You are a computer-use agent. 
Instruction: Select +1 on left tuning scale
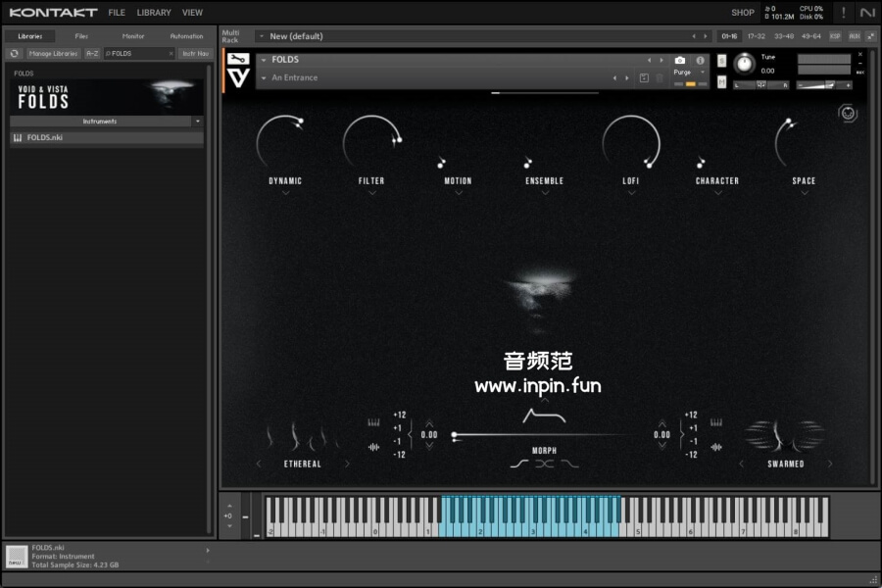click(397, 428)
